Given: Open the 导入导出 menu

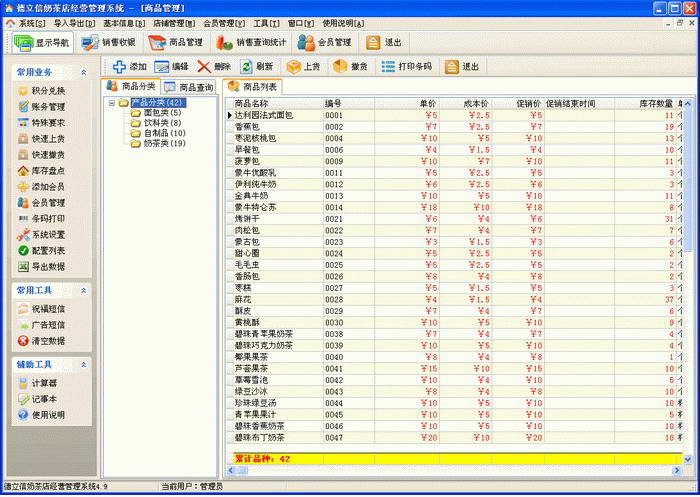Looking at the screenshot, I should coord(74,23).
